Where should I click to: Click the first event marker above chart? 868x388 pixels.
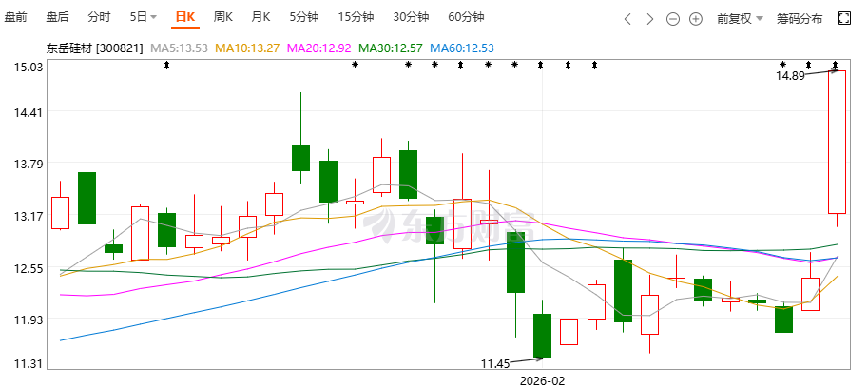[x=167, y=65]
